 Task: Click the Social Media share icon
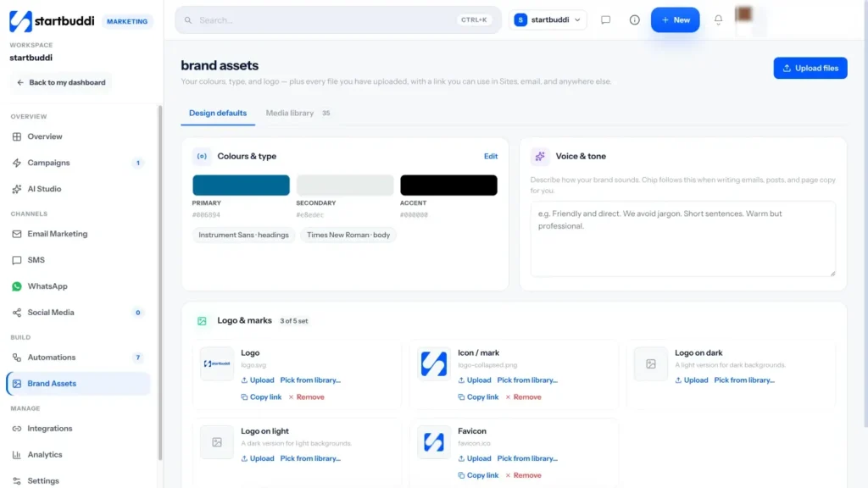point(17,313)
